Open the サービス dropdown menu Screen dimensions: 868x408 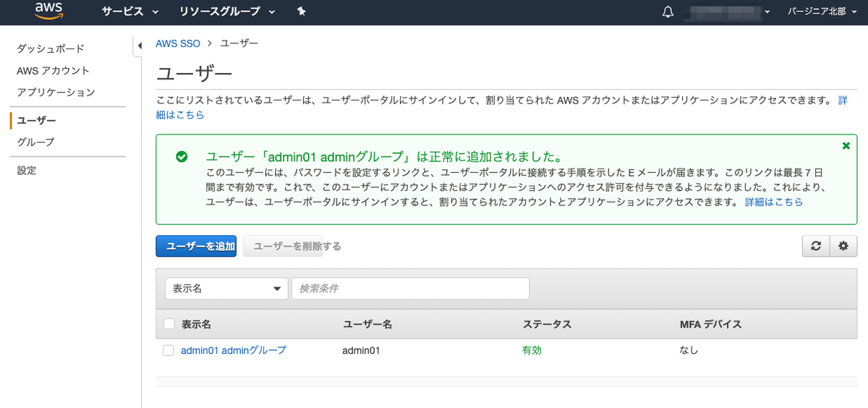pos(131,12)
